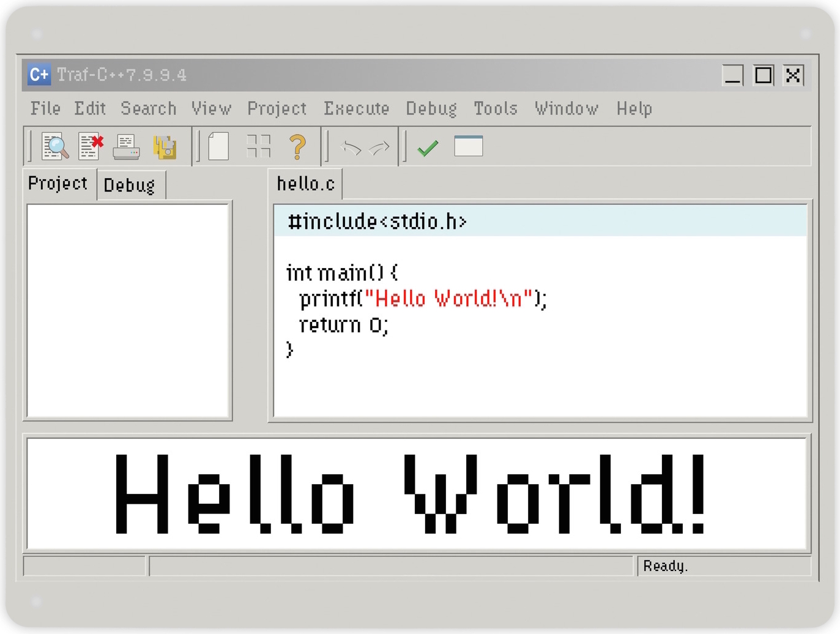Click the tile windows icon
The height and width of the screenshot is (634, 840).
pyautogui.click(x=258, y=146)
